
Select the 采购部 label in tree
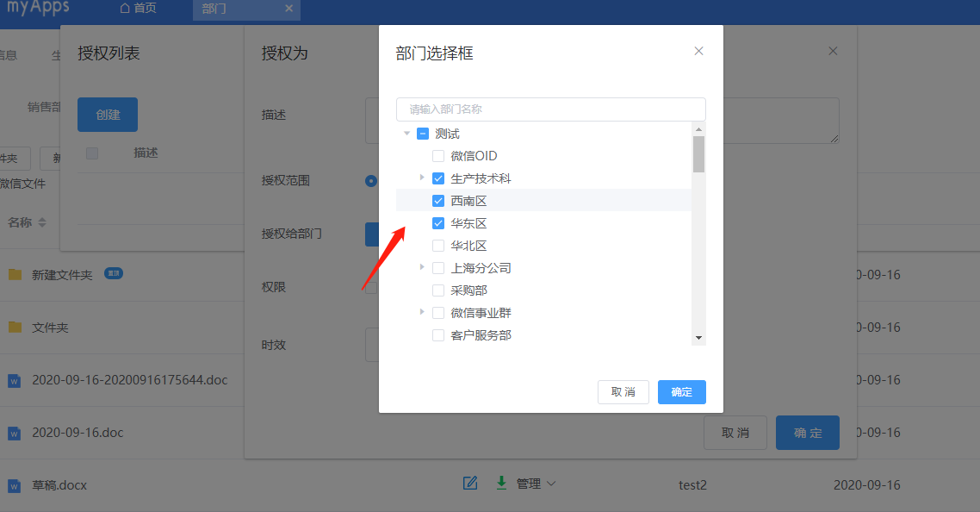pyautogui.click(x=468, y=290)
